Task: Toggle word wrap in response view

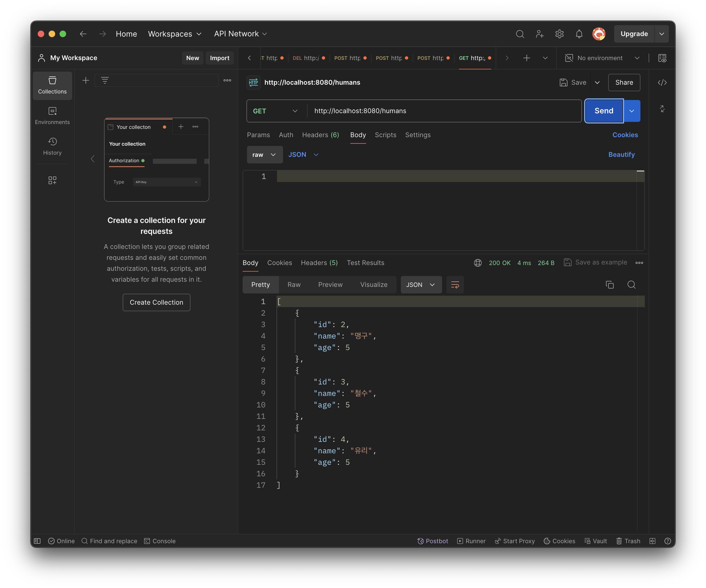Action: click(455, 285)
